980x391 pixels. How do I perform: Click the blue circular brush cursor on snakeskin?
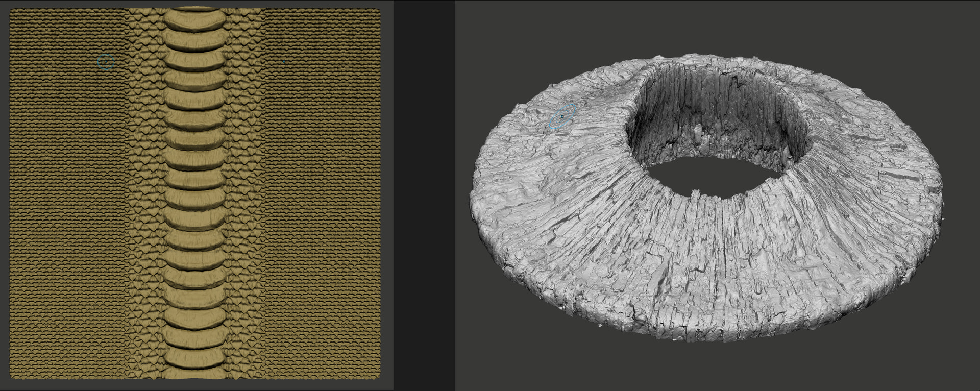pos(105,61)
